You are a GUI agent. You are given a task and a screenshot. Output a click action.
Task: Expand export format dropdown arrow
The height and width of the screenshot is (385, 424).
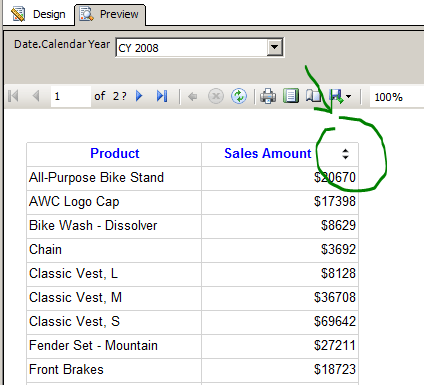click(x=349, y=97)
